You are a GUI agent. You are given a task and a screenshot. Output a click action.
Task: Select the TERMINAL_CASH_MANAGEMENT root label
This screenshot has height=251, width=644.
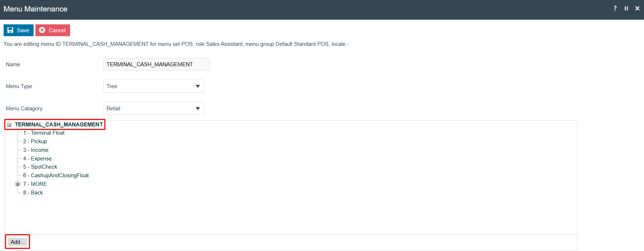(59, 125)
